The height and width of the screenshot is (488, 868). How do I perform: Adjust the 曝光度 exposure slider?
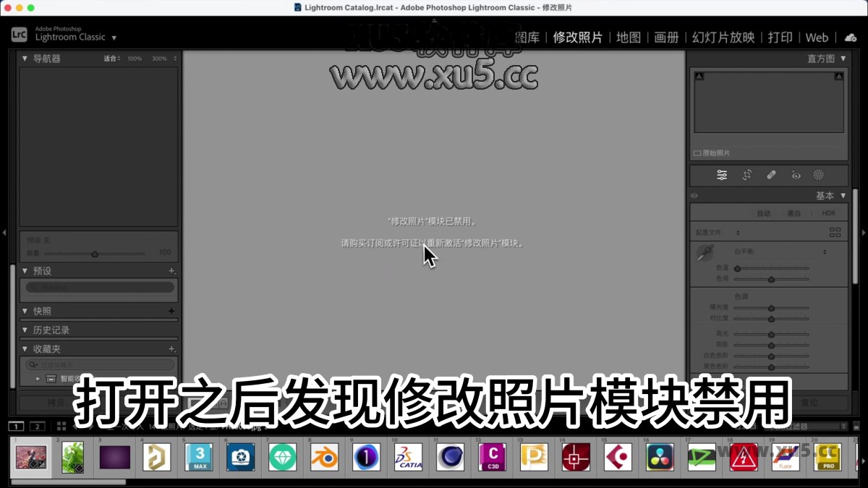(x=771, y=307)
